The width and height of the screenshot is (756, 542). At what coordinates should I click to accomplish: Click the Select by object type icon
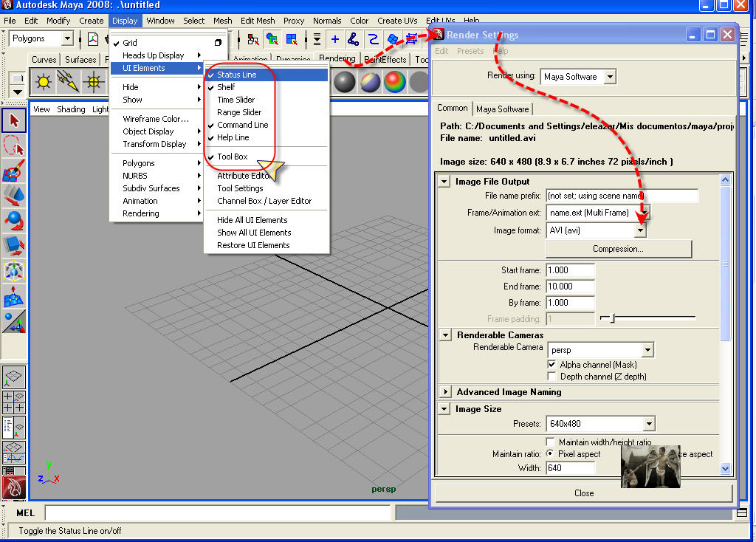click(272, 39)
